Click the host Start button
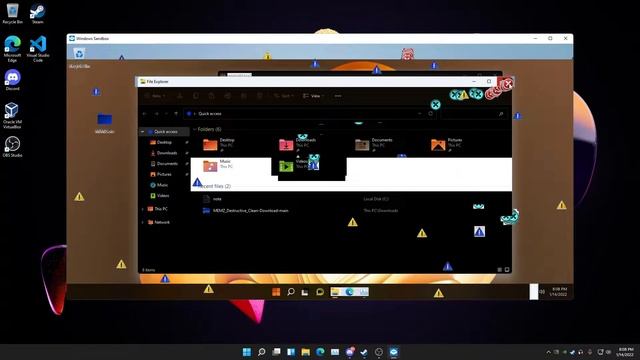Viewport: 640px width, 360px height. coord(247,352)
